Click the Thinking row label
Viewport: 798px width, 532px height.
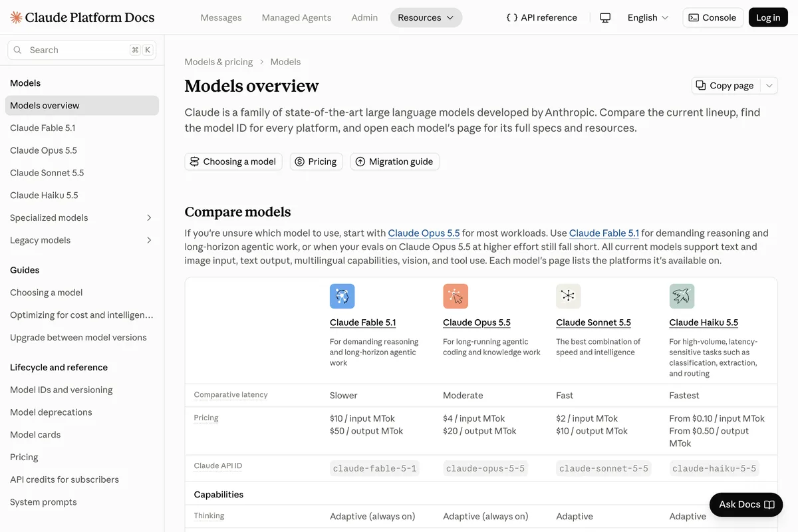[x=209, y=516]
